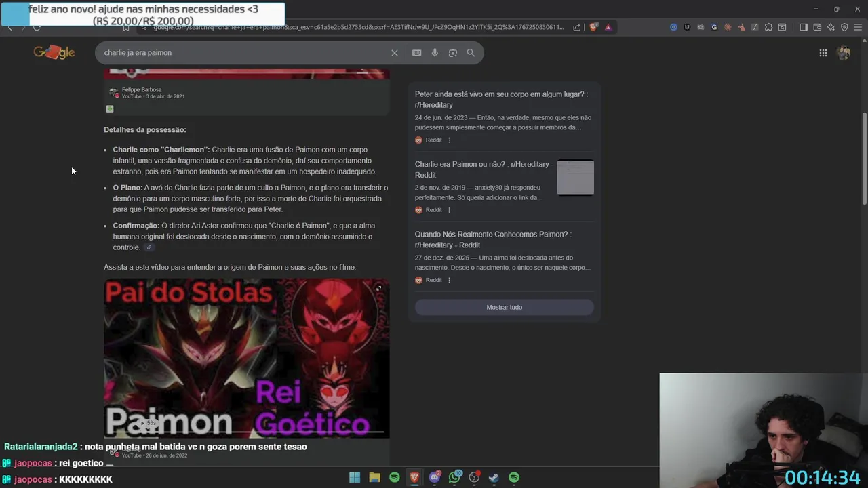Click the Google logo to go home

point(54,53)
